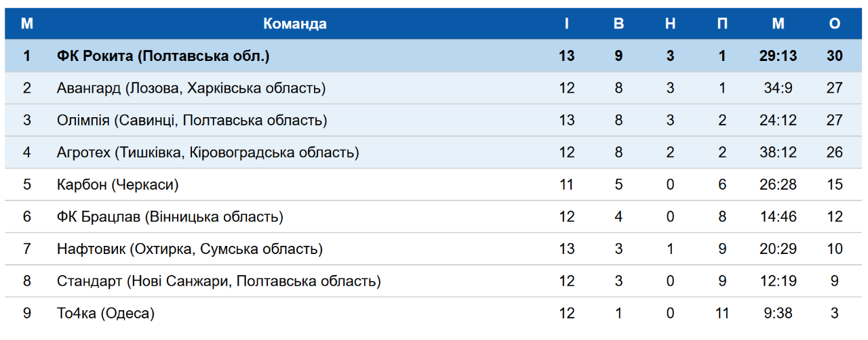Image resolution: width=868 pixels, height=340 pixels.
Task: Click ФК Брацлав (Вінницька область)
Action: point(170,217)
